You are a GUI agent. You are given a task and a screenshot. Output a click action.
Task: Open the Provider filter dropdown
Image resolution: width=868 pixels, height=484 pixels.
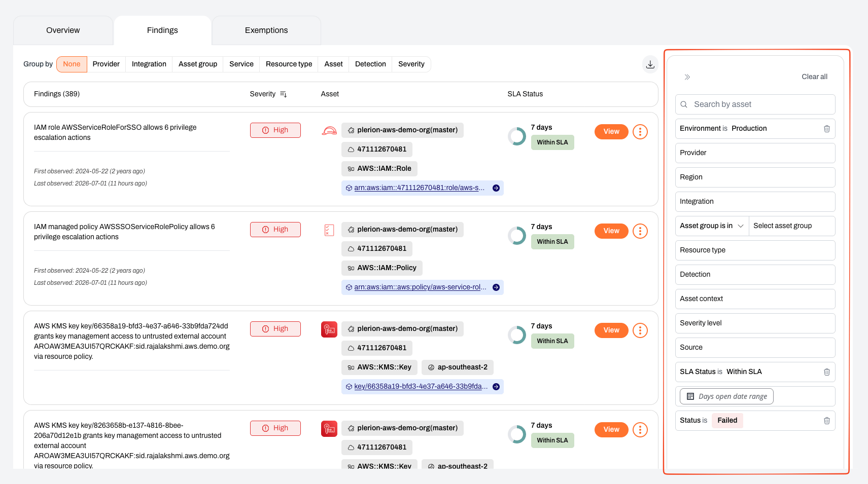pyautogui.click(x=755, y=153)
